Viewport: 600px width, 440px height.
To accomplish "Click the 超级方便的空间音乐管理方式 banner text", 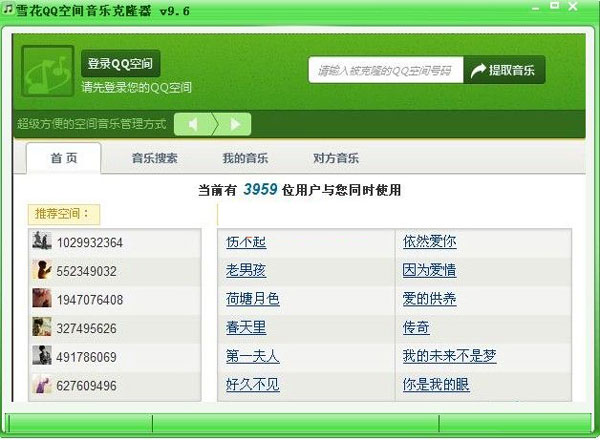I will pos(92,124).
